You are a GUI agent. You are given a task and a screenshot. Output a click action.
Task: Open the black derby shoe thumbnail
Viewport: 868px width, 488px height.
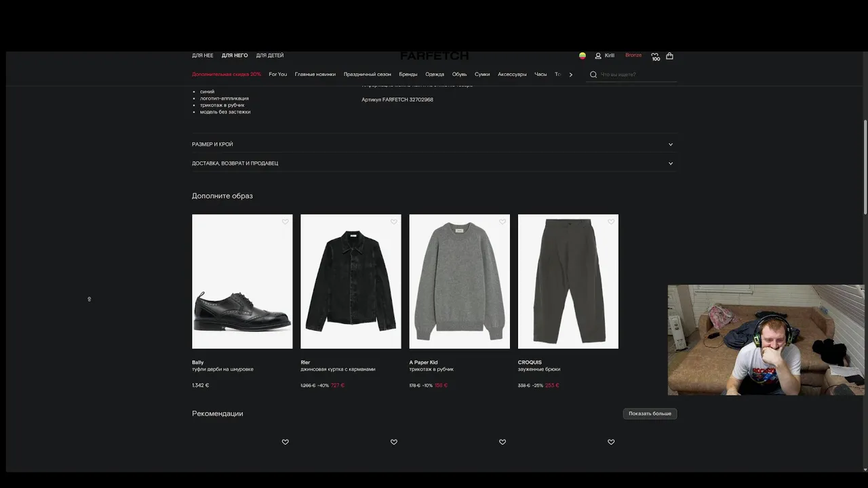tap(242, 281)
